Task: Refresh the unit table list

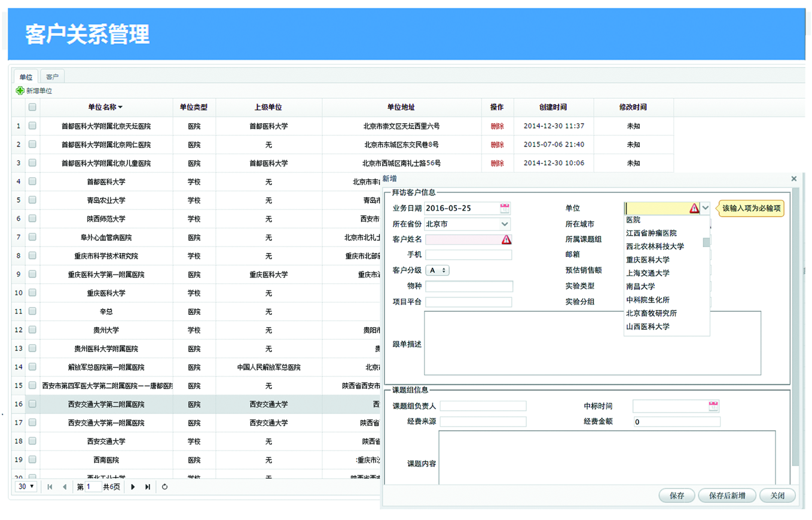Action: coord(165,486)
